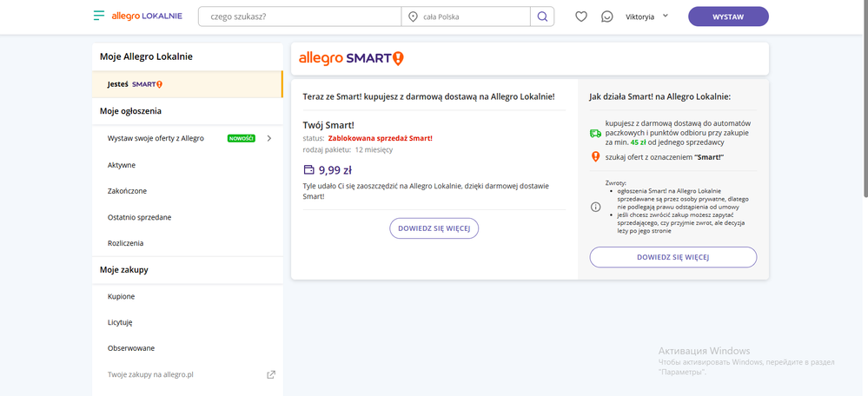Image resolution: width=868 pixels, height=396 pixels.
Task: Focus the cała Polska location field
Action: tap(466, 16)
